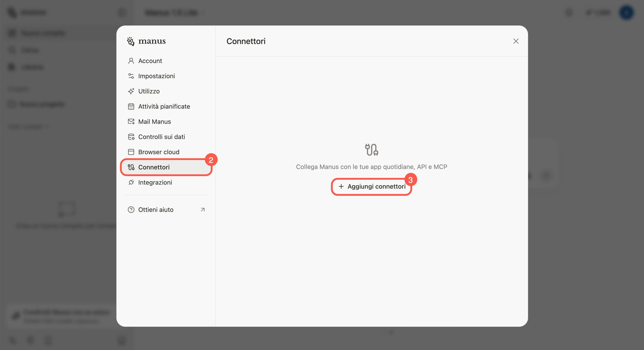This screenshot has height=350, width=644.
Task: Switch to the Utilizzo section
Action: click(149, 91)
